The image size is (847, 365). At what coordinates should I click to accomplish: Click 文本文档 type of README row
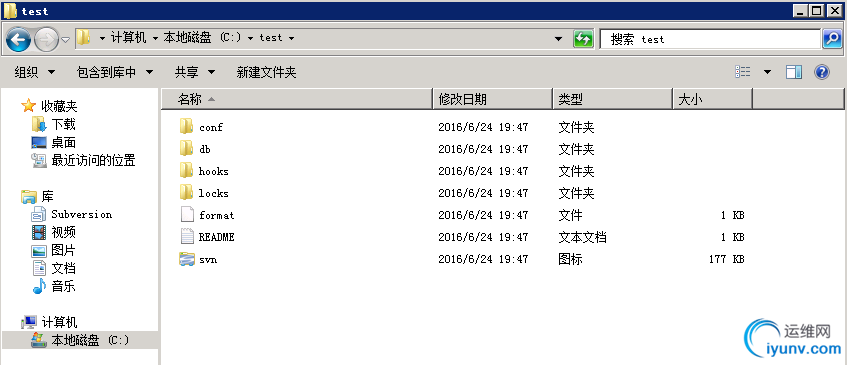point(582,237)
